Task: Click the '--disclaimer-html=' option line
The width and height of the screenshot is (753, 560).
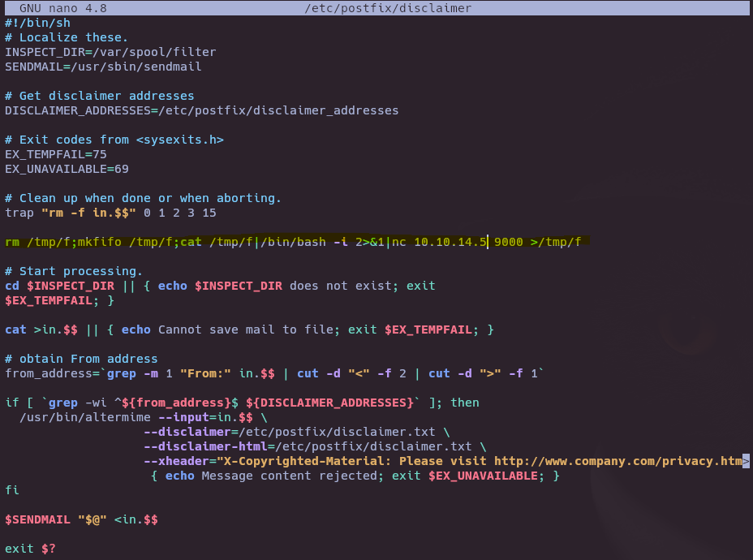Action: click(315, 446)
